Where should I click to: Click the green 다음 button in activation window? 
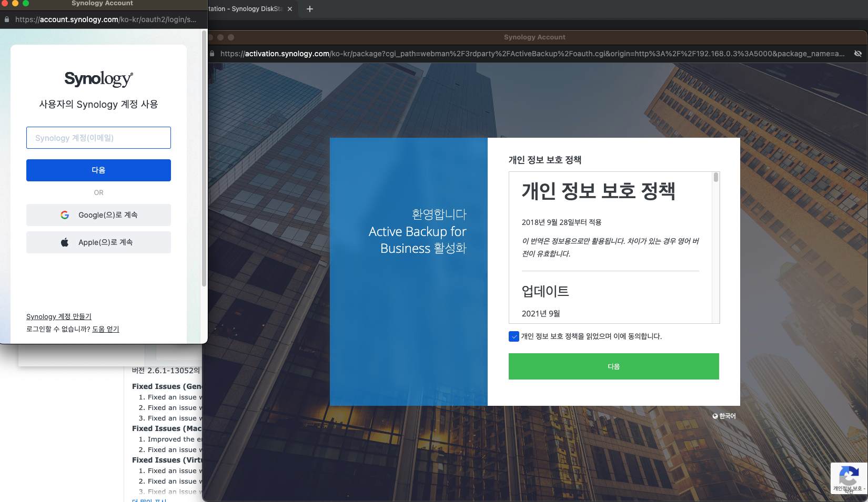[613, 366]
